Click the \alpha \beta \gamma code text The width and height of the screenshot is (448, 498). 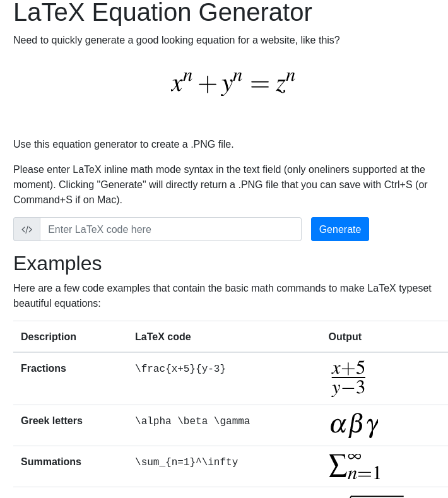192,421
